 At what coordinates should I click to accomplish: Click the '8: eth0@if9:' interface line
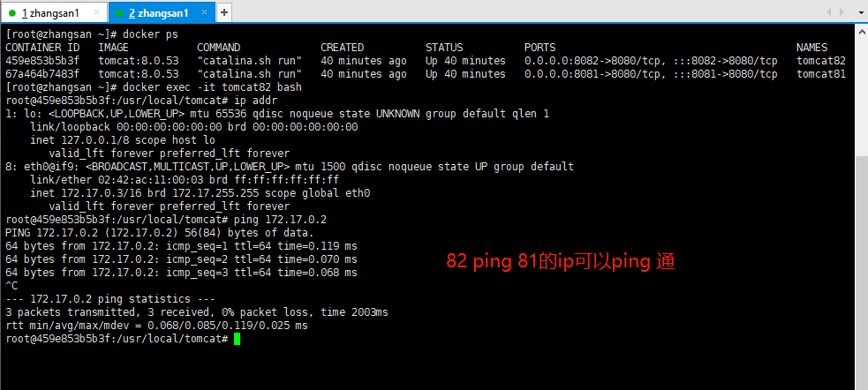290,167
